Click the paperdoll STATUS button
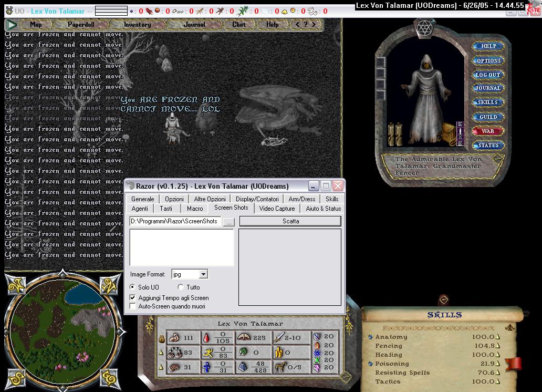Screen dimensions: 542x392 tap(488, 146)
